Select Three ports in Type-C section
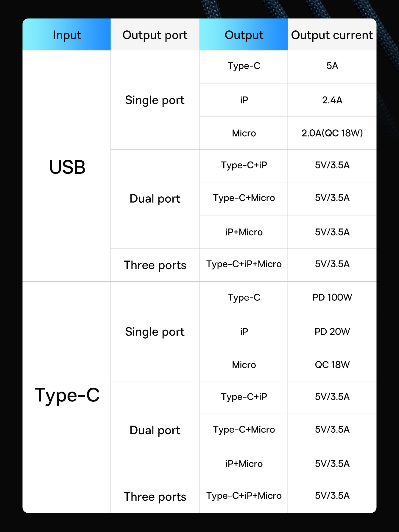Image resolution: width=399 pixels, height=532 pixels. pyautogui.click(x=155, y=497)
